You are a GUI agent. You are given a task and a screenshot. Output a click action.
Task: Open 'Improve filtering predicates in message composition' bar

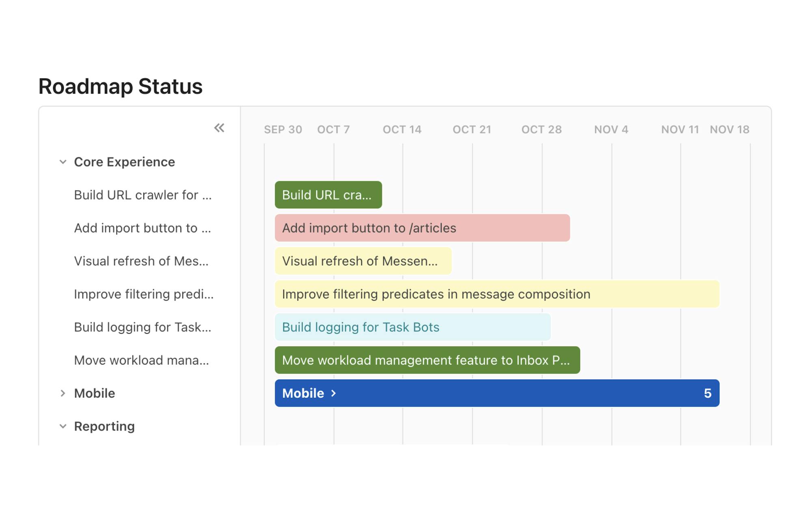coord(497,294)
